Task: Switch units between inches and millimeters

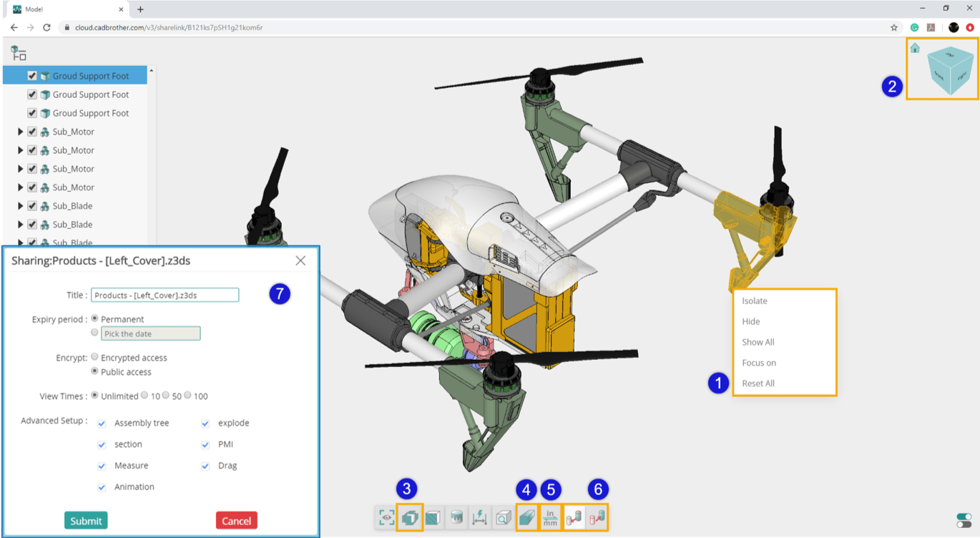Action: click(x=549, y=517)
